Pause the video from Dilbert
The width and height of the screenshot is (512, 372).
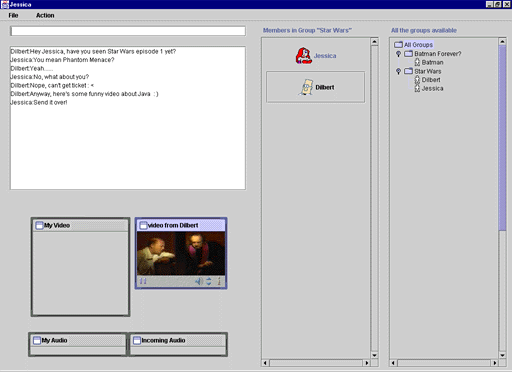[143, 281]
